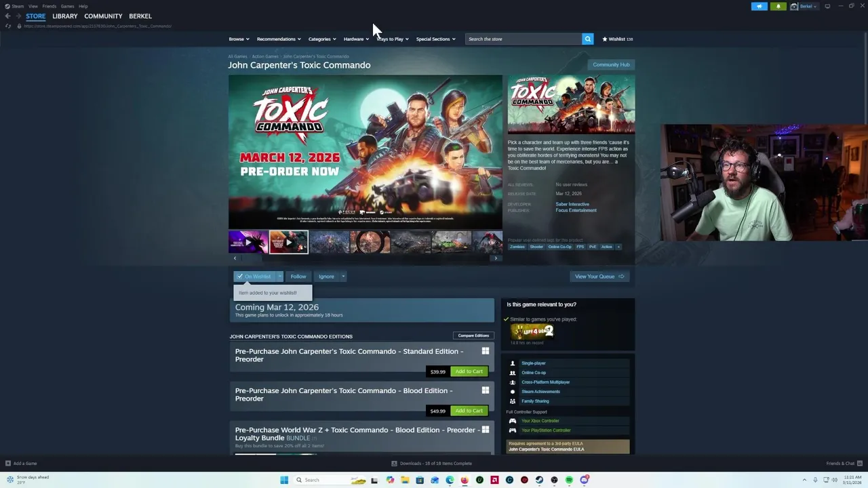The width and height of the screenshot is (868, 488).
Task: Click the Follow button
Action: tap(298, 277)
